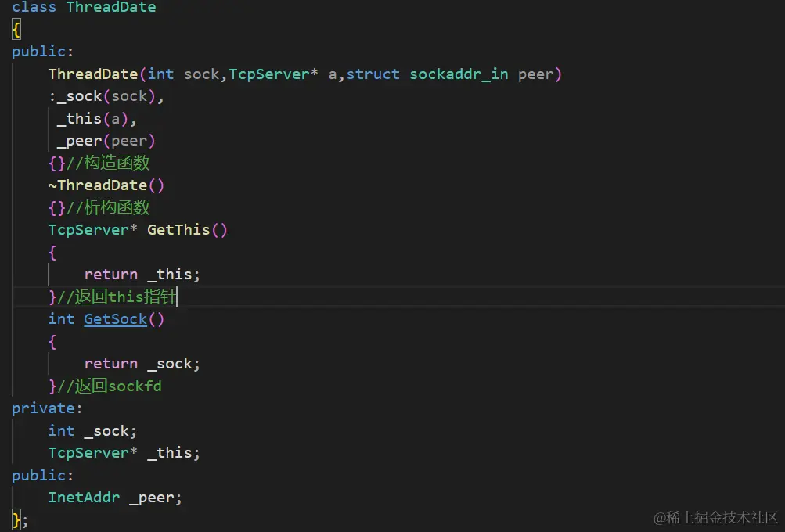The width and height of the screenshot is (785, 532).
Task: Click the 'private:' access specifier
Action: [47, 408]
